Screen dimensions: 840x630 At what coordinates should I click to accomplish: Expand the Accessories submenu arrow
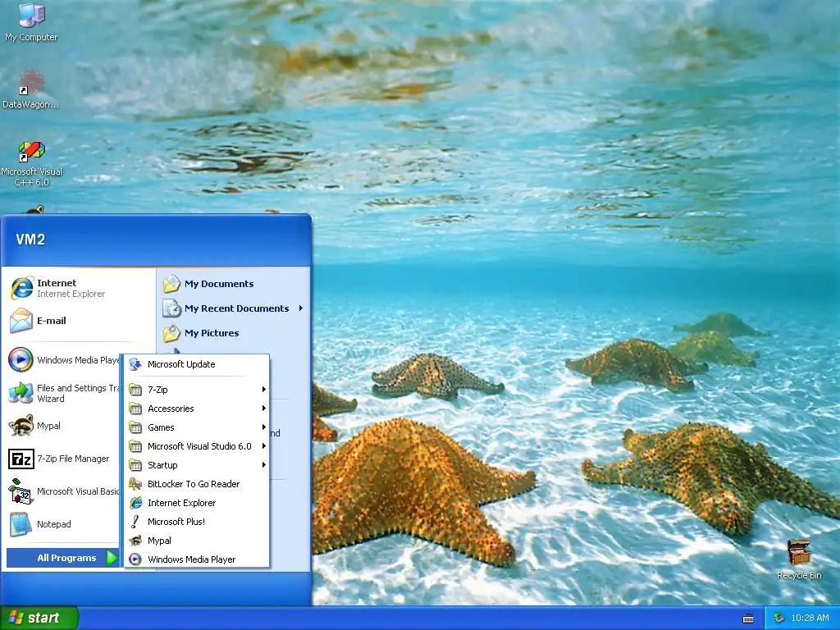point(263,409)
